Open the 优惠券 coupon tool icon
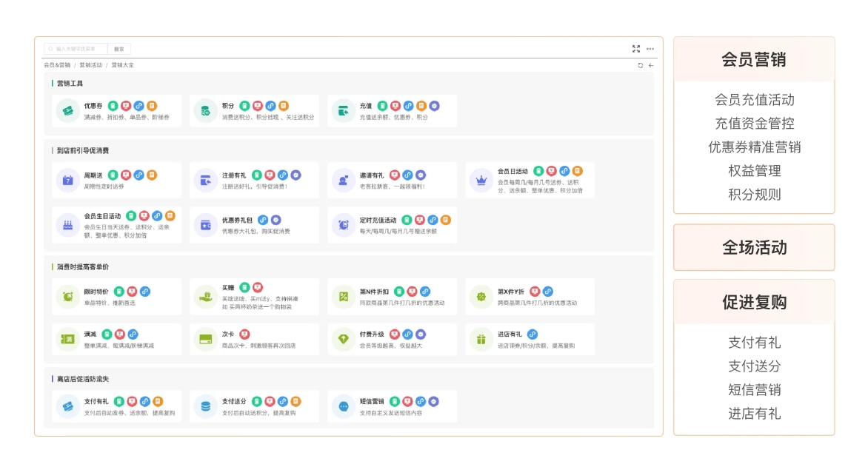The image size is (868, 464). point(68,111)
